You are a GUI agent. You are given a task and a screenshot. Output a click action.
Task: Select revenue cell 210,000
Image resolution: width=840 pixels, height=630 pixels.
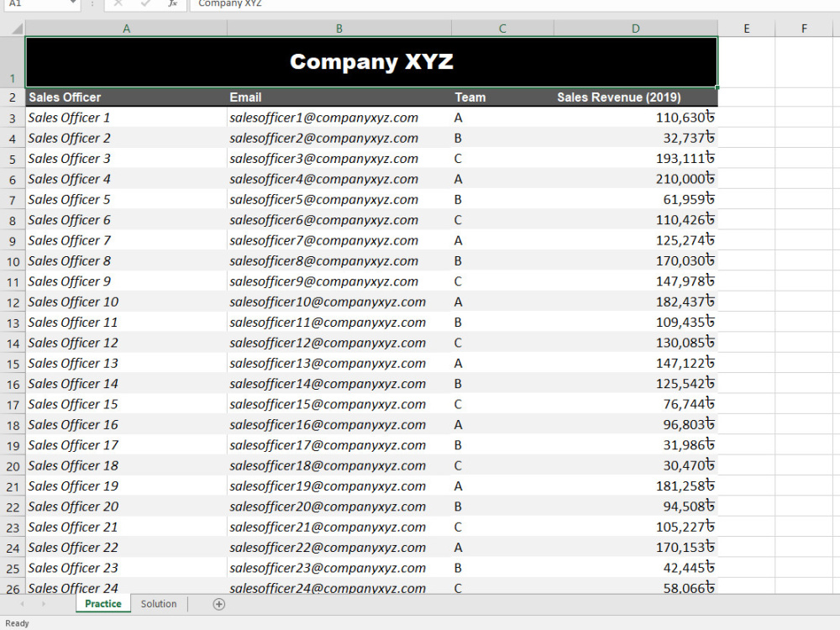click(635, 179)
